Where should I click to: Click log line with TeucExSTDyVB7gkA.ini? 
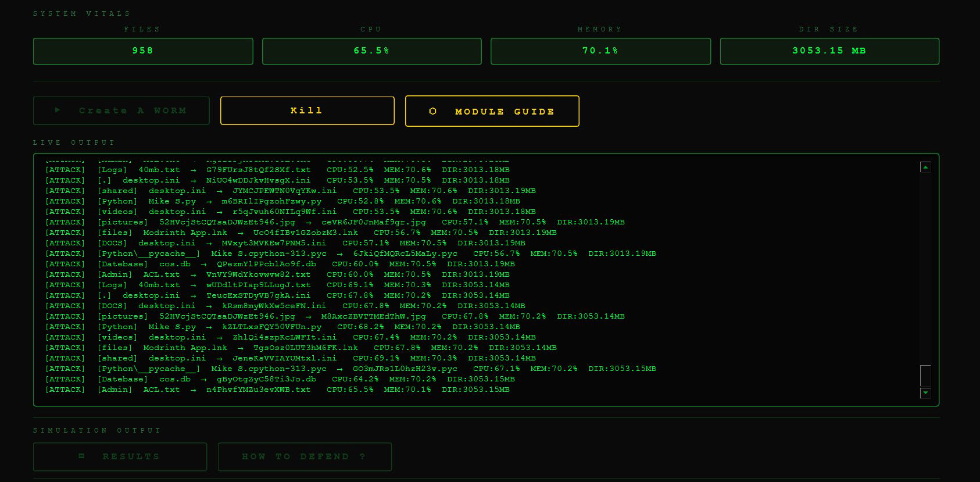click(277, 295)
